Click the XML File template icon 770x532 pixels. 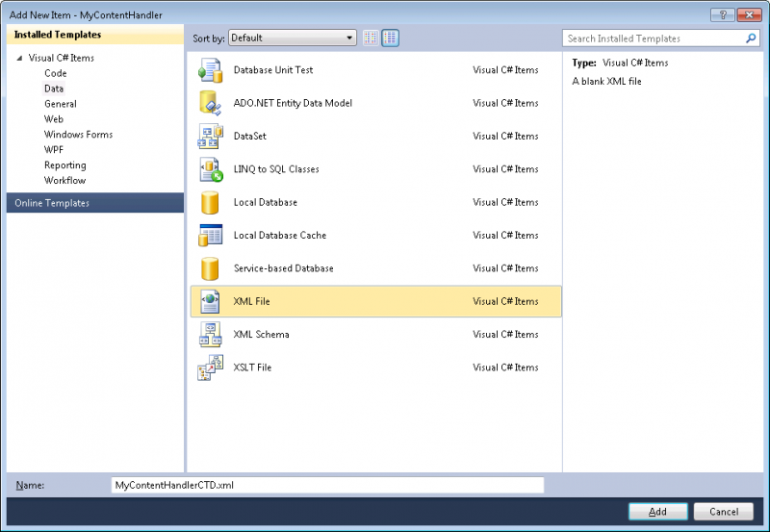click(x=210, y=301)
